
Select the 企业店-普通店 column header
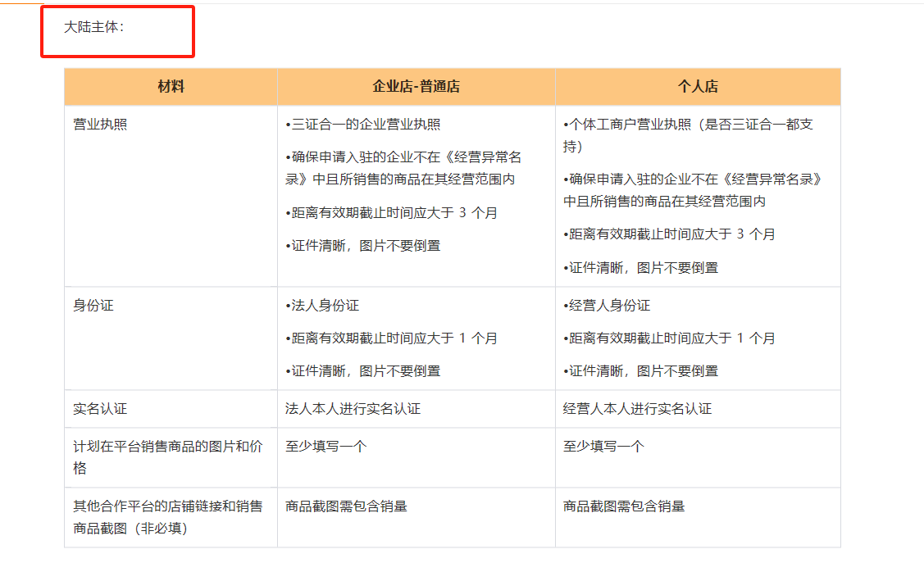tap(416, 85)
